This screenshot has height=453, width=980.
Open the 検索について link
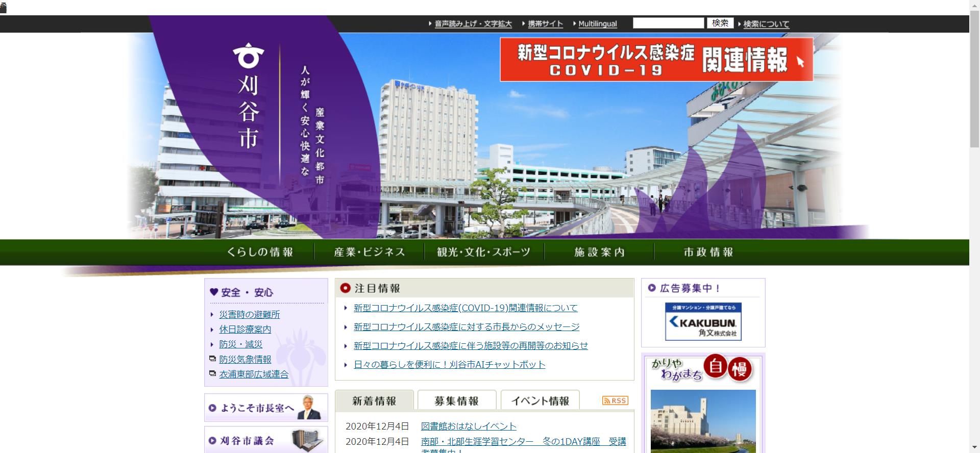tap(766, 24)
